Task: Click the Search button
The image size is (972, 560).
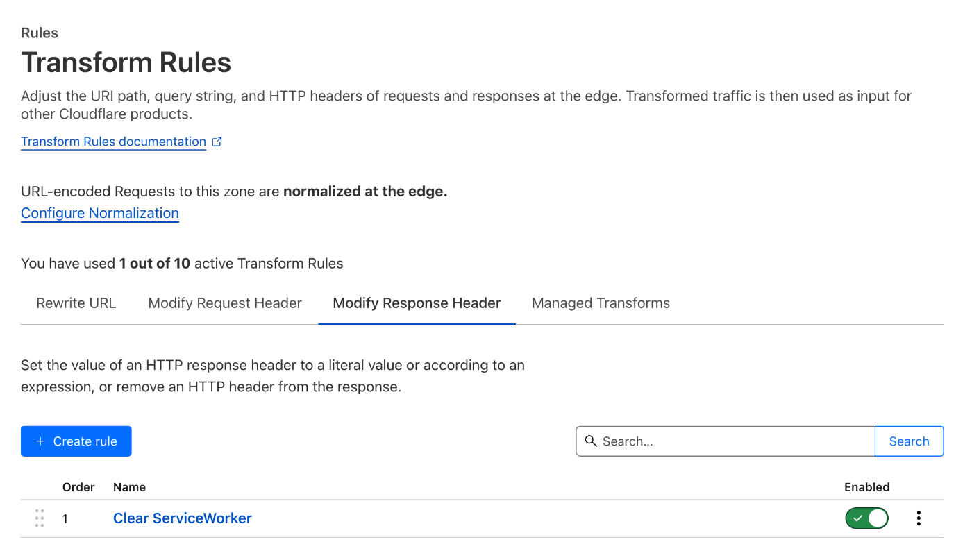Action: pos(909,441)
